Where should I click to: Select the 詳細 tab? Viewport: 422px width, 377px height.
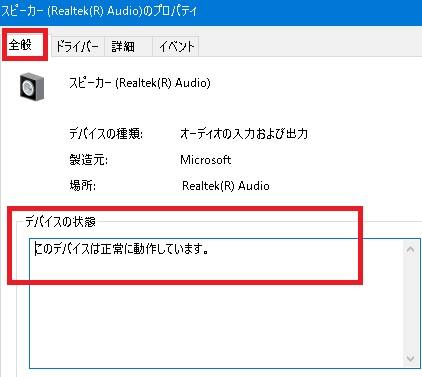pyautogui.click(x=128, y=46)
